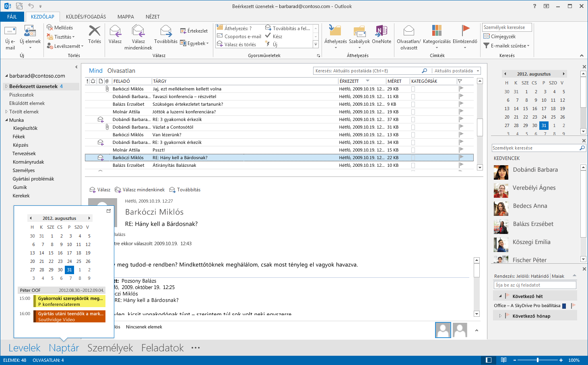Switch to reading view in status bar
Screen dimensions: 588x365
pyautogui.click(x=503, y=360)
